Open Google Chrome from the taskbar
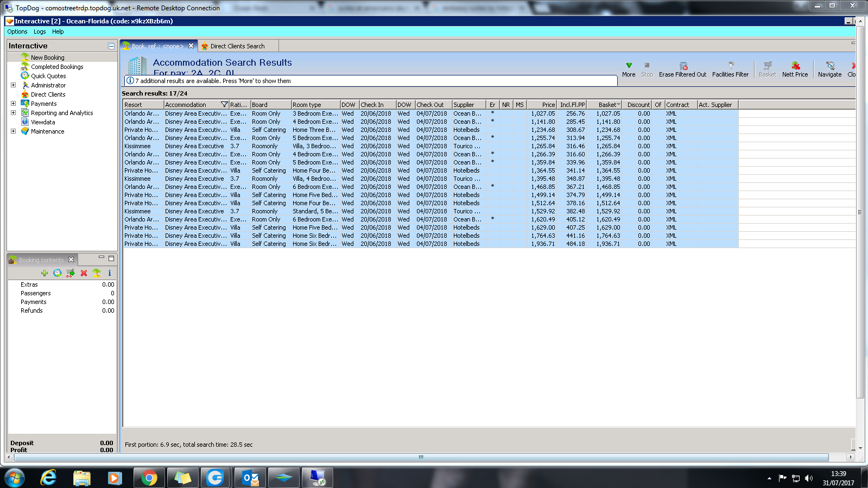Image resolution: width=868 pixels, height=488 pixels. click(x=149, y=478)
